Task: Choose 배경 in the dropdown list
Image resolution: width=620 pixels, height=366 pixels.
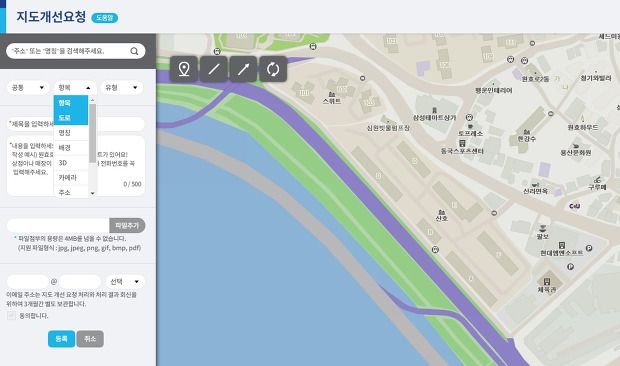Action: (71, 148)
